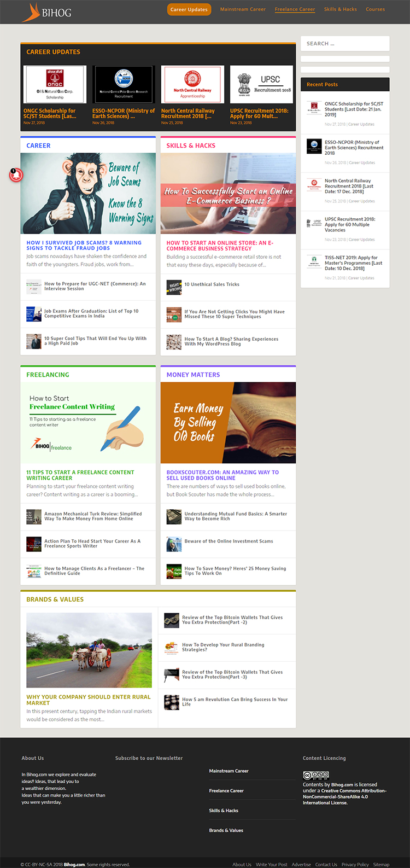Go to Freelance Career in top navigation
This screenshot has width=410, height=868.
click(295, 9)
